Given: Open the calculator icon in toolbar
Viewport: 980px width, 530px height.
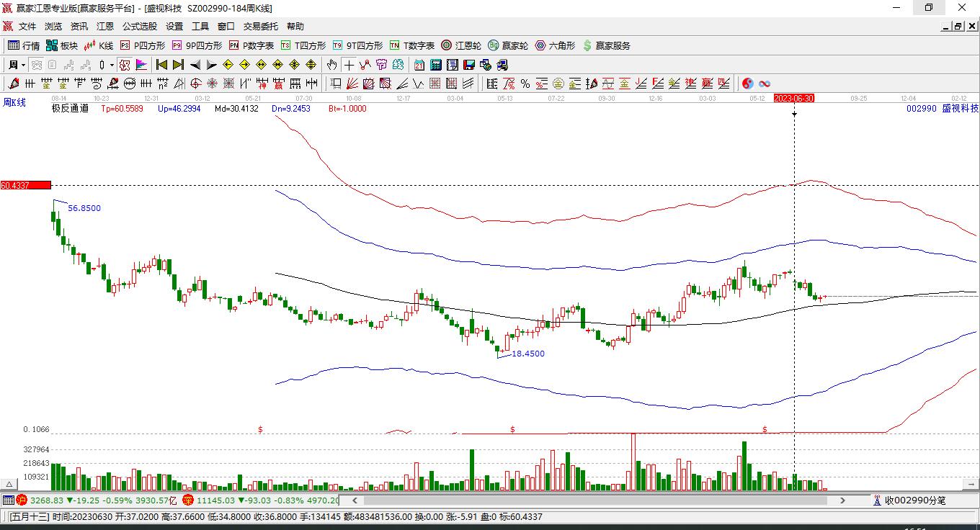Looking at the screenshot, I should 435,65.
